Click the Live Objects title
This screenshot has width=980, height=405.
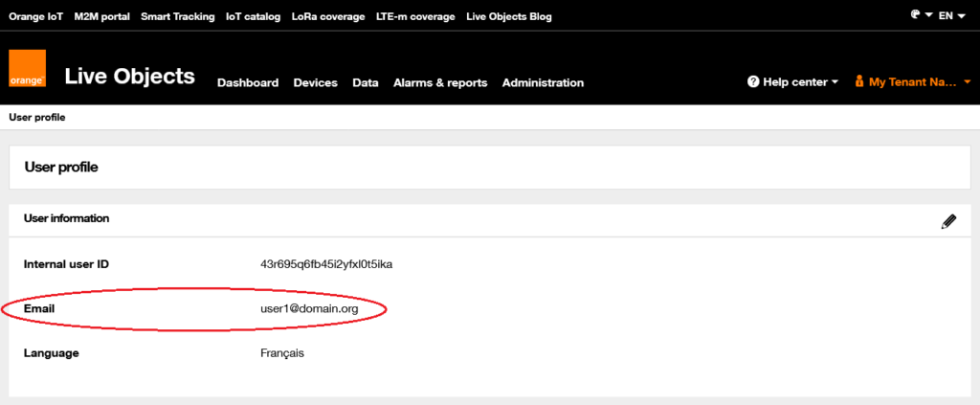point(130,76)
